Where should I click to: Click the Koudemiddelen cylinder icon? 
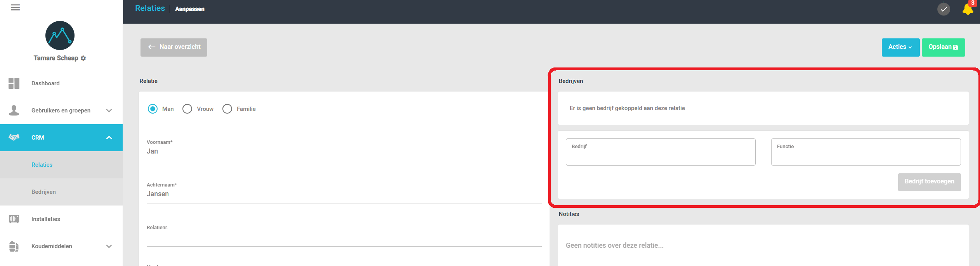pyautogui.click(x=14, y=246)
